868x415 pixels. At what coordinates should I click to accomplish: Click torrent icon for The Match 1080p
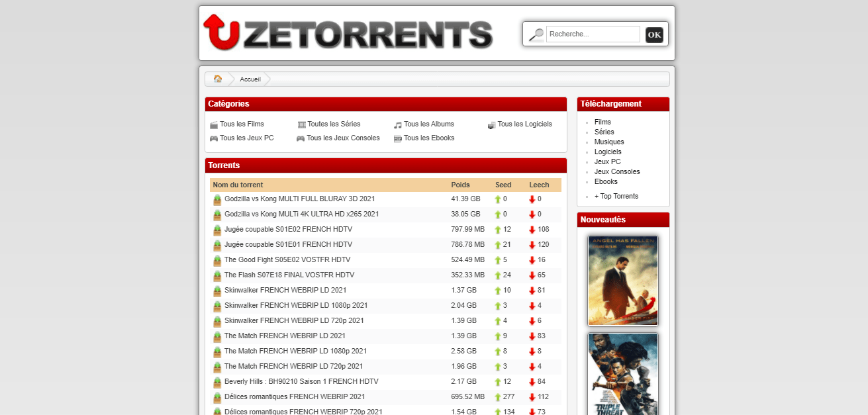[217, 351]
